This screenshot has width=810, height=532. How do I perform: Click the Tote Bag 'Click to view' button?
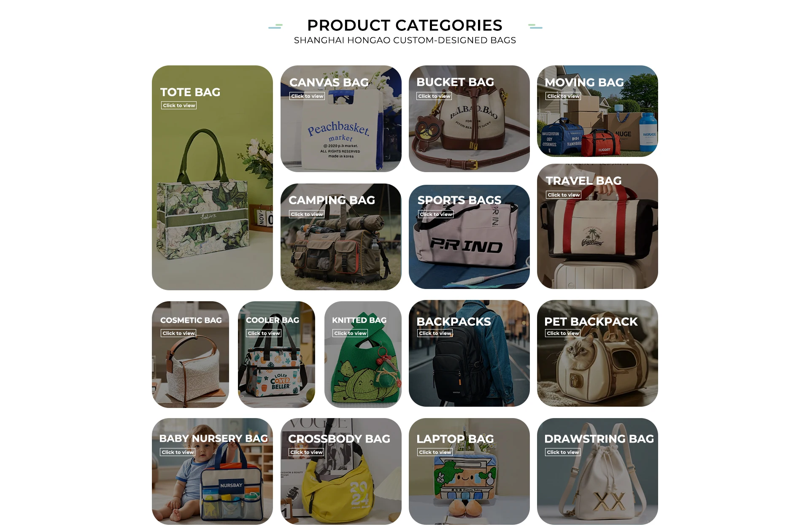(x=179, y=105)
